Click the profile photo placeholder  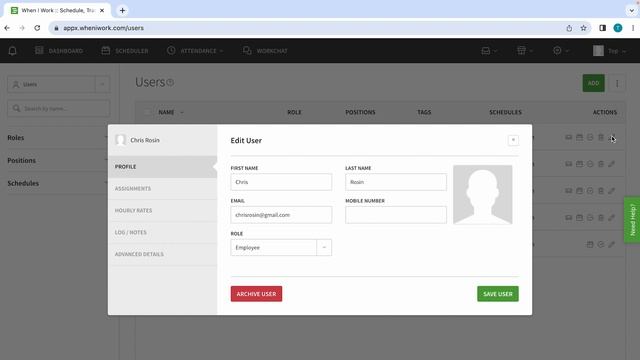tap(482, 195)
